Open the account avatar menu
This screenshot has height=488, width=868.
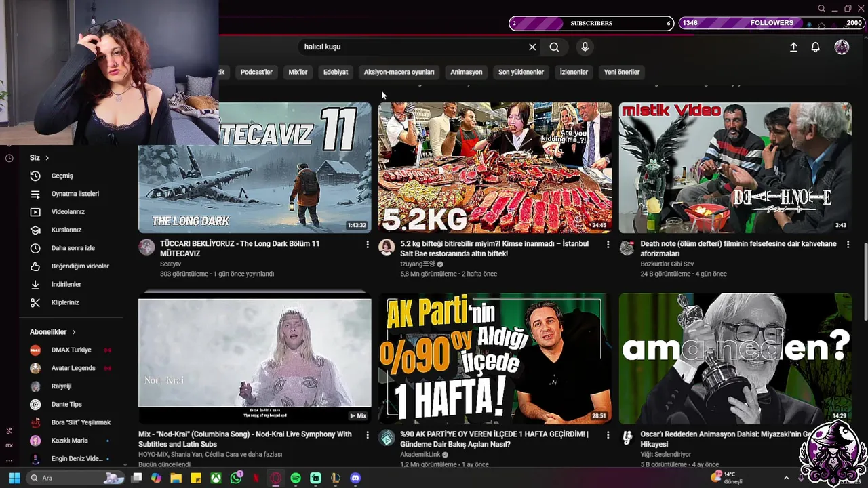842,47
